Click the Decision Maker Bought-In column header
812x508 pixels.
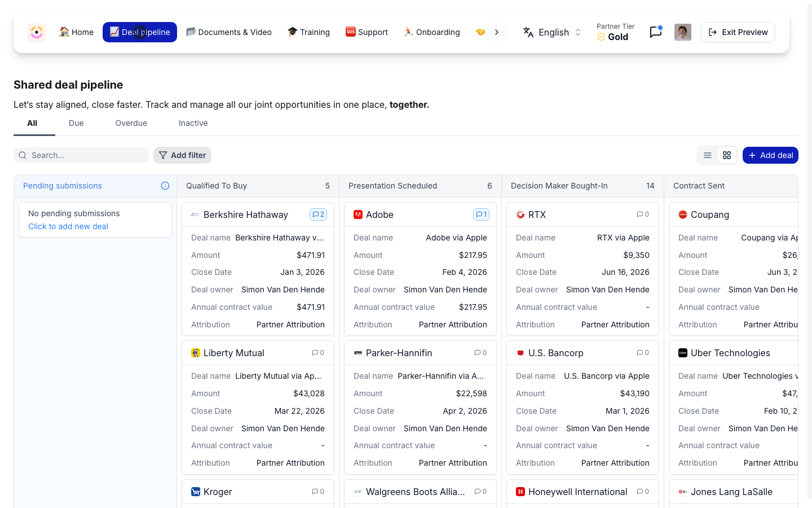tap(582, 186)
